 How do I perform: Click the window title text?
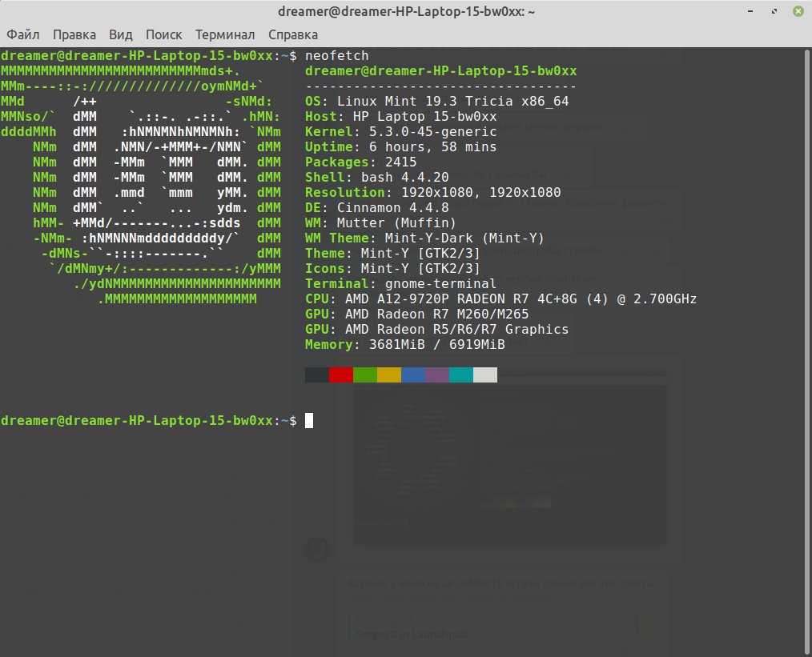(x=406, y=11)
